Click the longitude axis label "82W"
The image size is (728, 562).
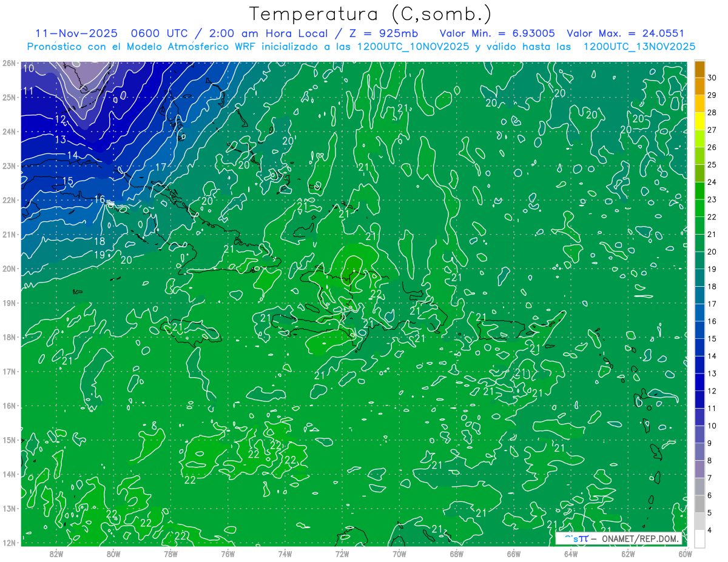56,554
